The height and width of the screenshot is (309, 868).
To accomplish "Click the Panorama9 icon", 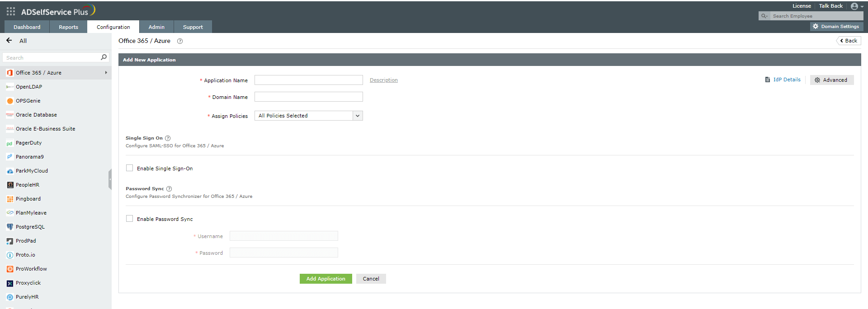I will pyautogui.click(x=9, y=157).
